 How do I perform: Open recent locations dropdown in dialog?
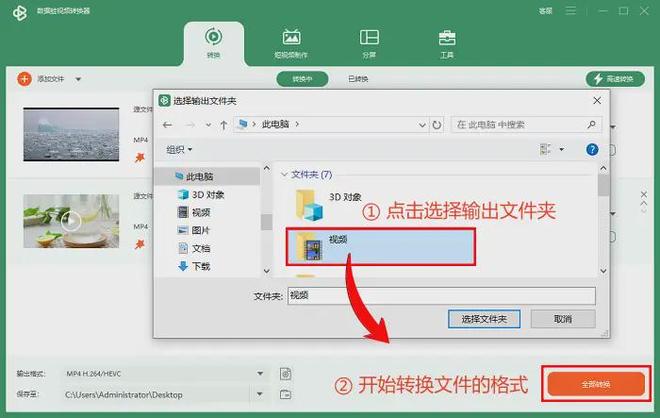tap(208, 125)
